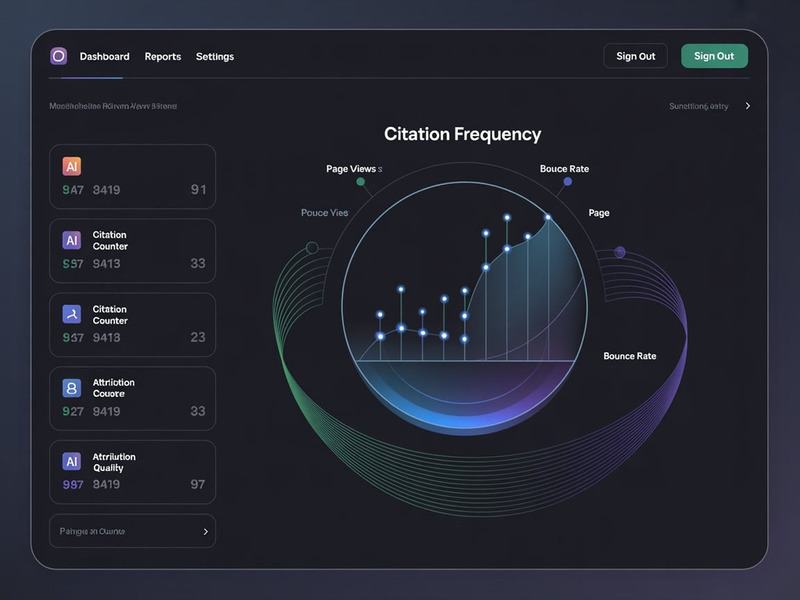This screenshot has width=800, height=600.
Task: Click the Pouce Viee label
Action: coord(324,213)
